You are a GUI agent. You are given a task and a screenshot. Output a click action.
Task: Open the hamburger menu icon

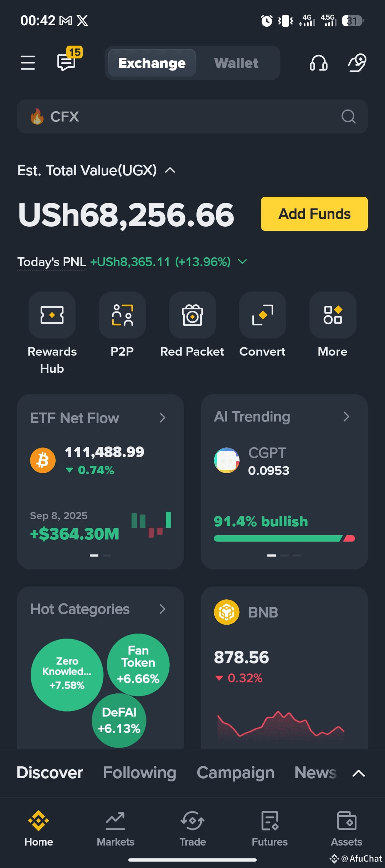pyautogui.click(x=28, y=63)
